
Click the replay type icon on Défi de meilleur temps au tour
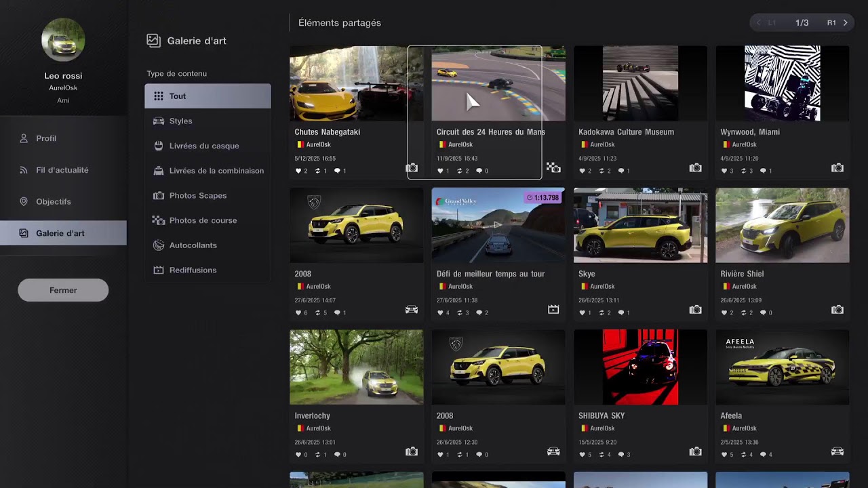(553, 310)
